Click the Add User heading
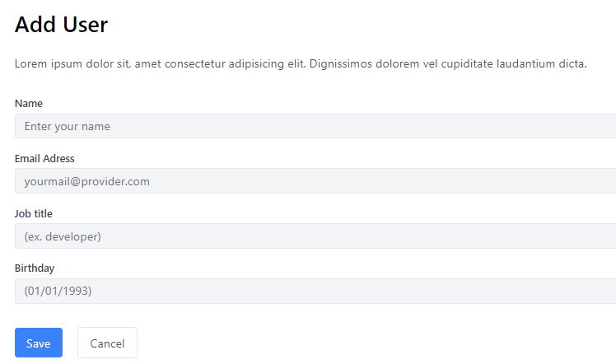616x364 pixels. 61,25
